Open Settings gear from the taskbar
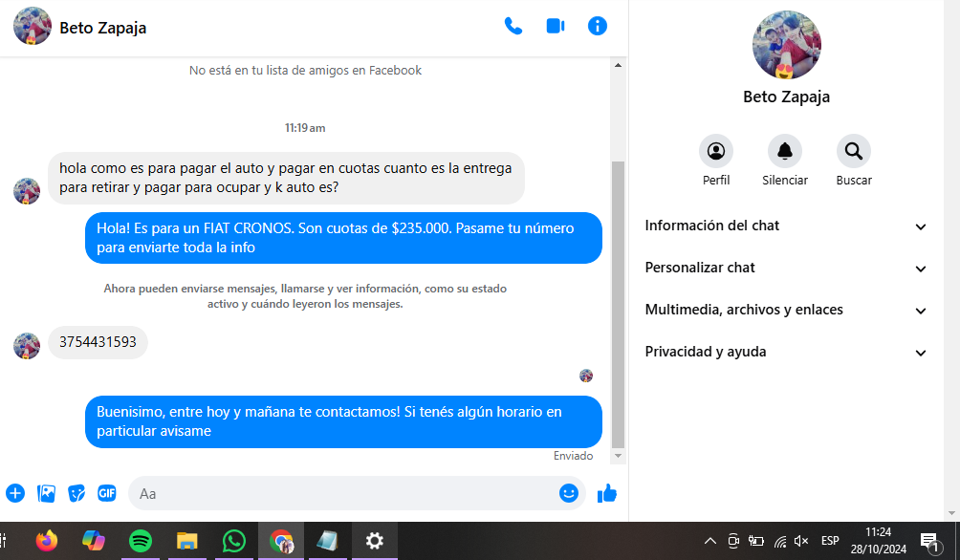960x560 pixels. 374,541
